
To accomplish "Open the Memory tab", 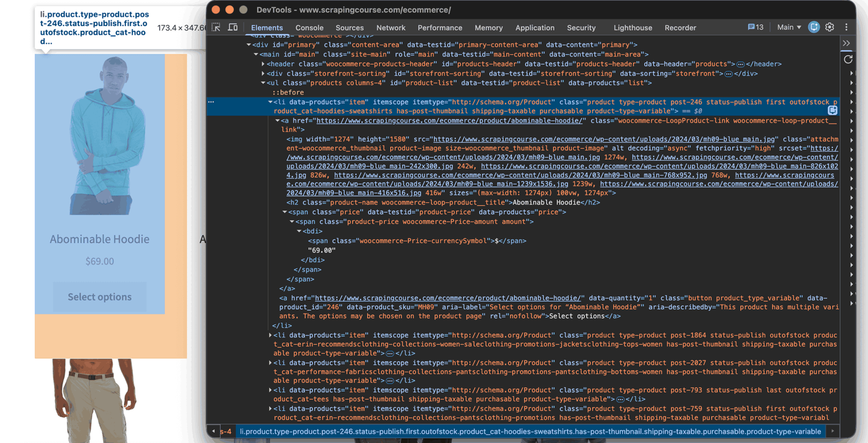I will pyautogui.click(x=489, y=28).
